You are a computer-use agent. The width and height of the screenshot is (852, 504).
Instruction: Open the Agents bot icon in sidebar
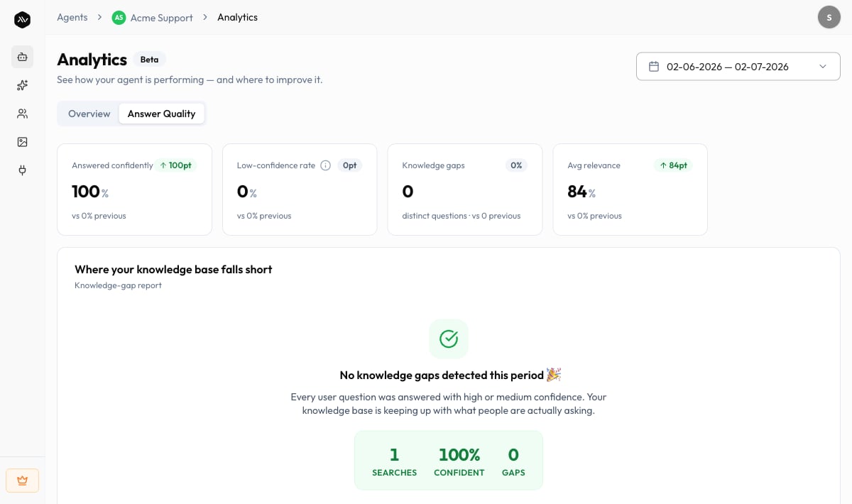pyautogui.click(x=22, y=57)
